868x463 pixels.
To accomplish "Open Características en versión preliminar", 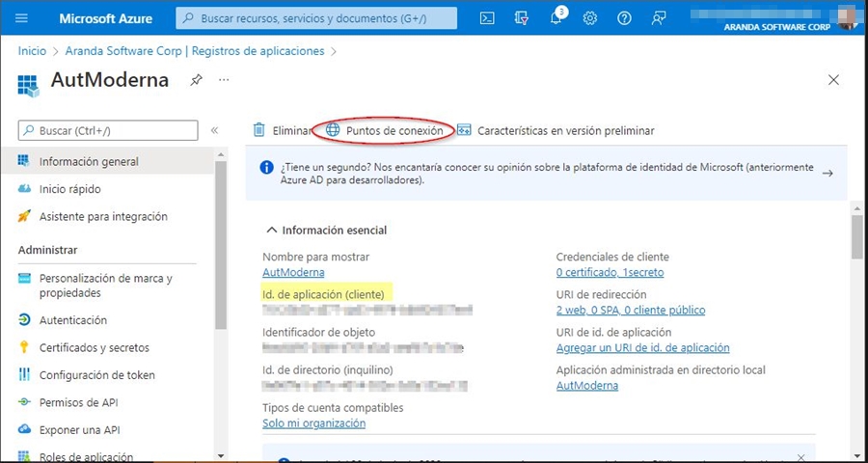I will (x=556, y=131).
